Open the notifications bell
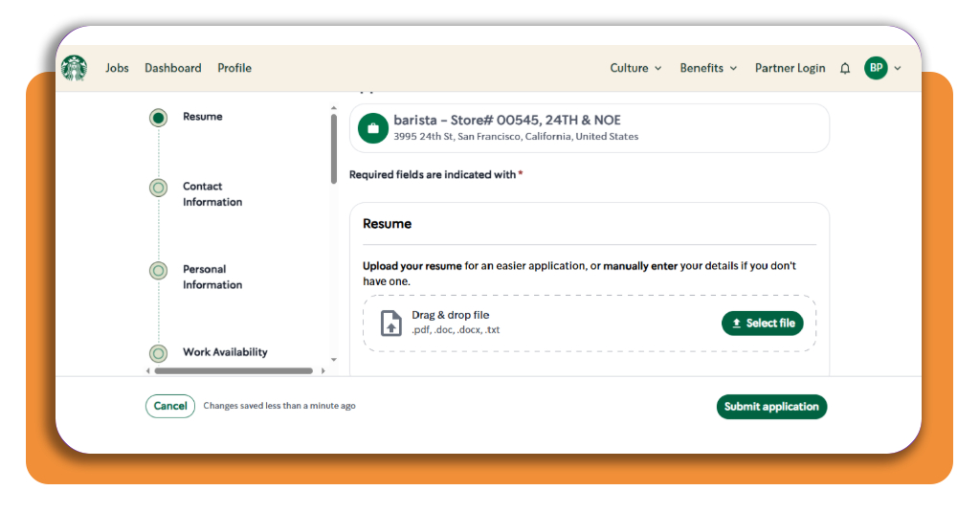Image resolution: width=980 pixels, height=513 pixels. point(845,68)
